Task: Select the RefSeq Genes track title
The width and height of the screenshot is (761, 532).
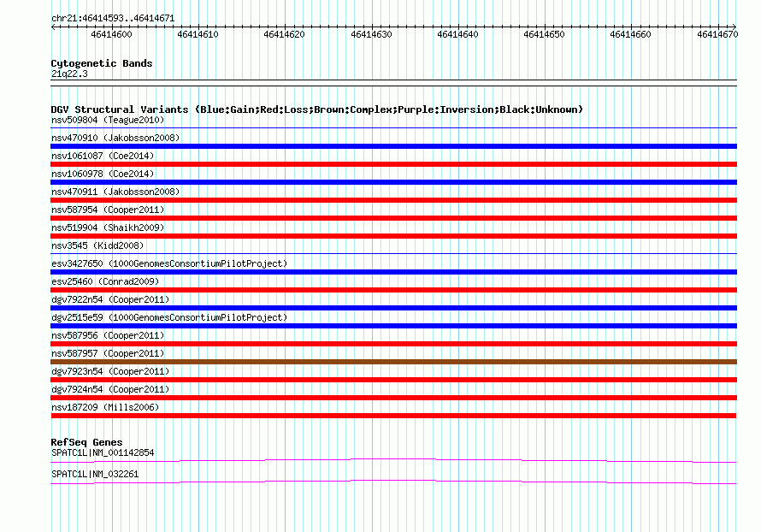Action: click(86, 442)
